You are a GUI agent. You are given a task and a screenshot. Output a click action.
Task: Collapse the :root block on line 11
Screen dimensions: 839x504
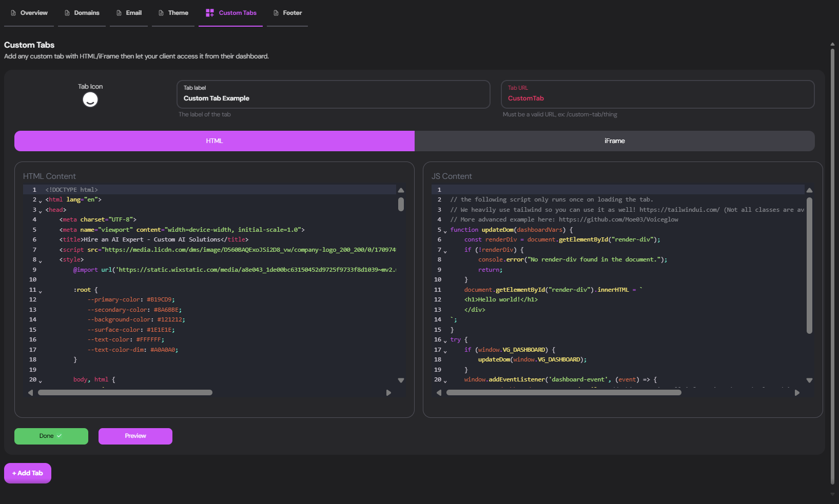(x=41, y=291)
